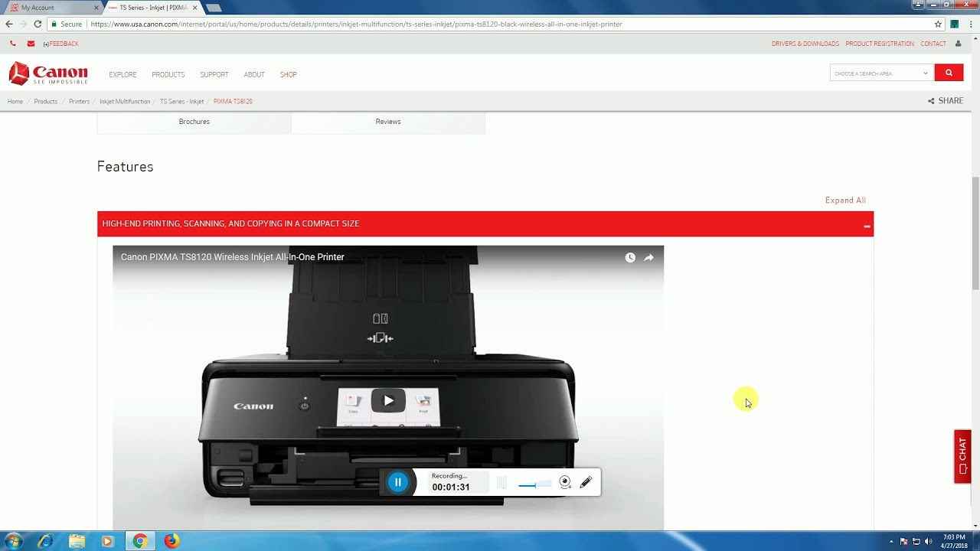Pause the screen recording
The height and width of the screenshot is (551, 980).
click(397, 481)
